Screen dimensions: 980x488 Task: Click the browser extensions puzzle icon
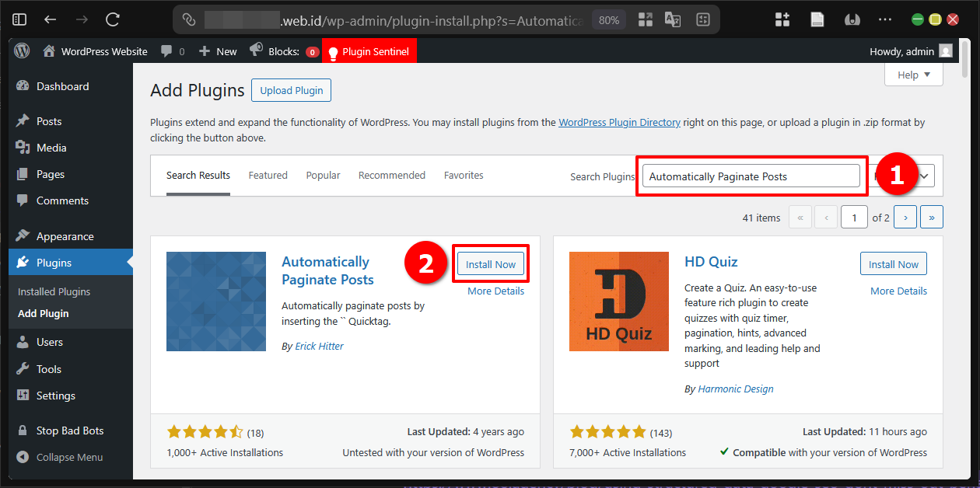782,19
